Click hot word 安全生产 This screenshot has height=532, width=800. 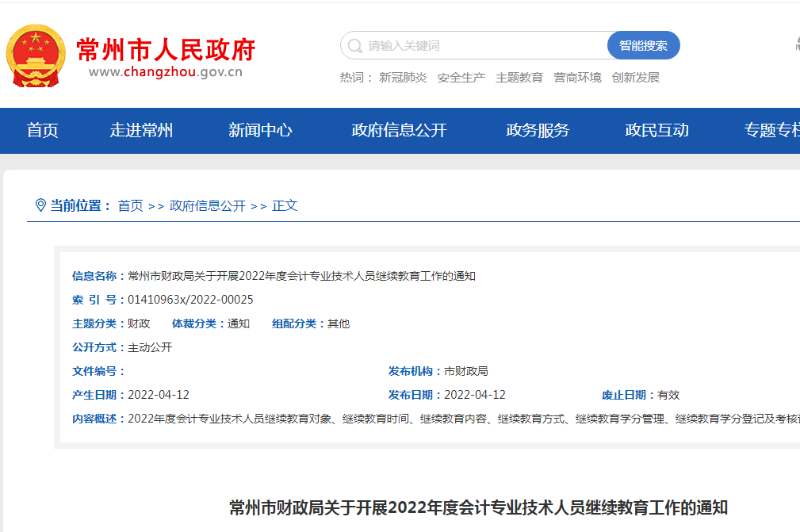click(461, 78)
